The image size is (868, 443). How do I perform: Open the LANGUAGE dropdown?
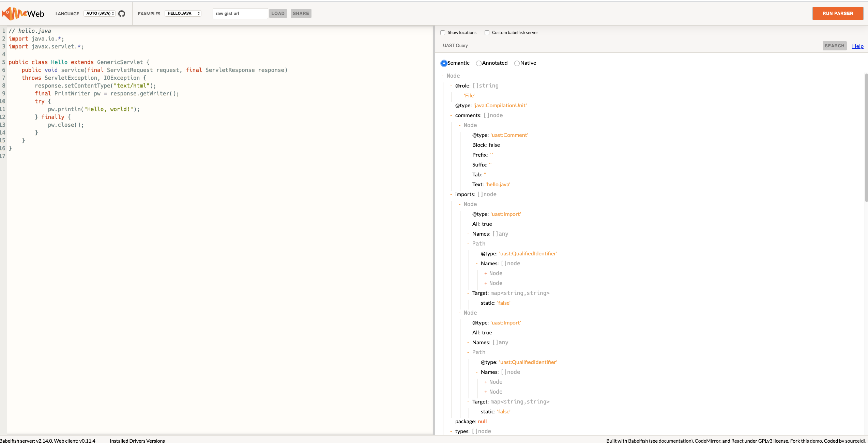pos(99,13)
